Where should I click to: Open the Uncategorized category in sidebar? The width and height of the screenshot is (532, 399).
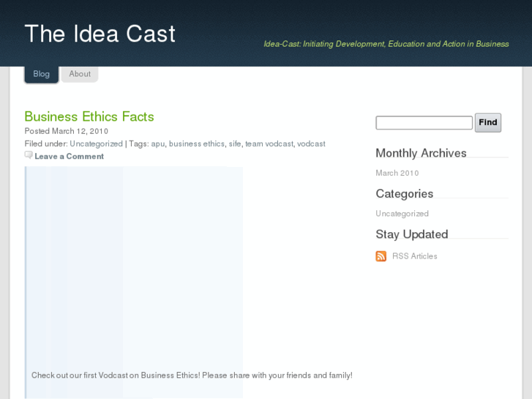coord(402,214)
